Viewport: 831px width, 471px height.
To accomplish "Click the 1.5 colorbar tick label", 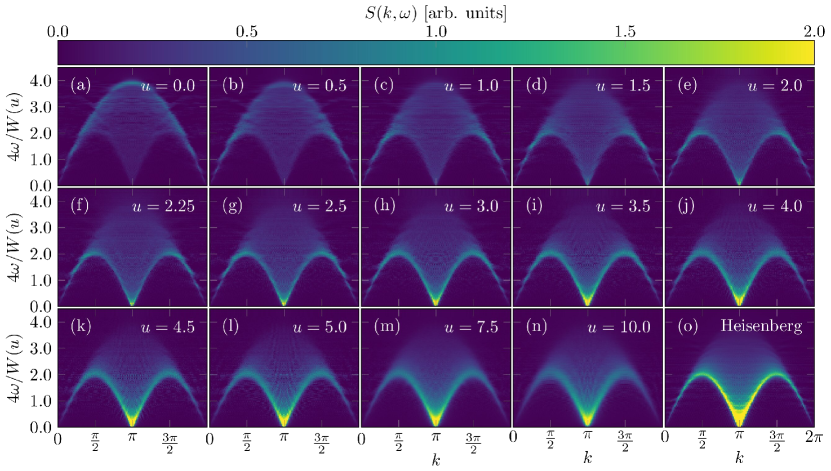I will tap(625, 31).
